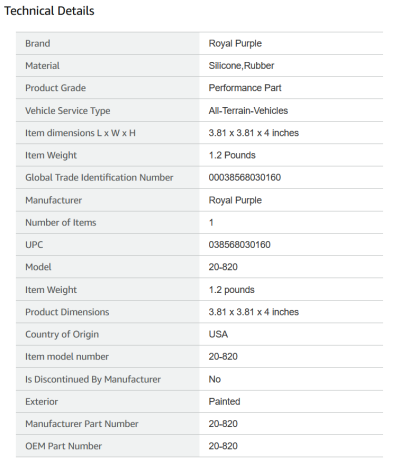Click the Country of Origin value USA

(218, 334)
